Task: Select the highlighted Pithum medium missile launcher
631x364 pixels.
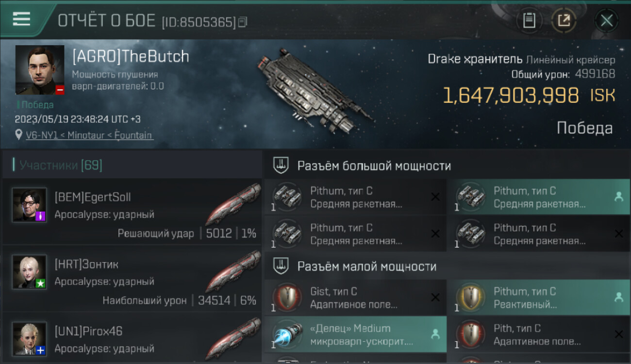Action: (x=539, y=197)
